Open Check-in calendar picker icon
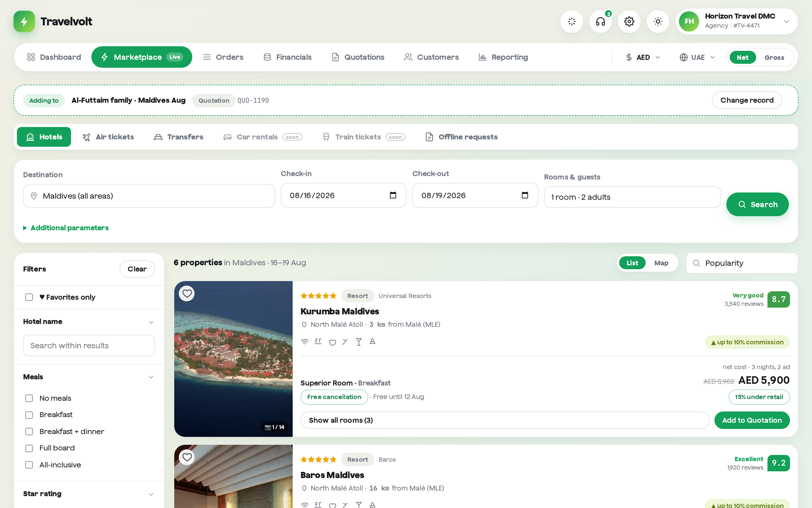This screenshot has width=812, height=508. (393, 195)
